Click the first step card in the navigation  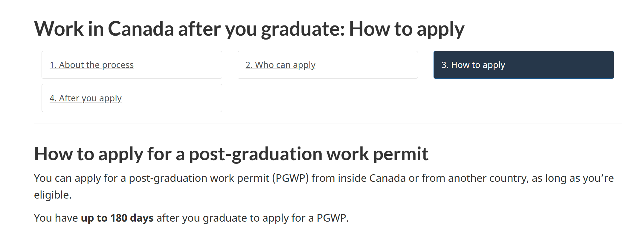pyautogui.click(x=132, y=65)
